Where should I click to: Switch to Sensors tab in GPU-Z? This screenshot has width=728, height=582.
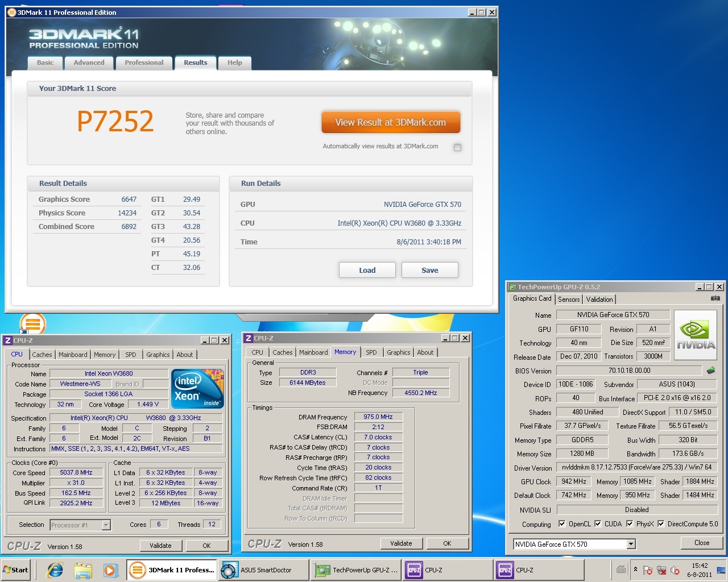click(569, 300)
